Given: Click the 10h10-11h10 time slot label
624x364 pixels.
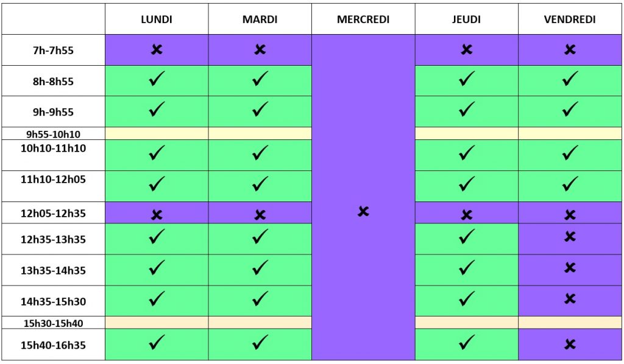Looking at the screenshot, I should pyautogui.click(x=53, y=148).
